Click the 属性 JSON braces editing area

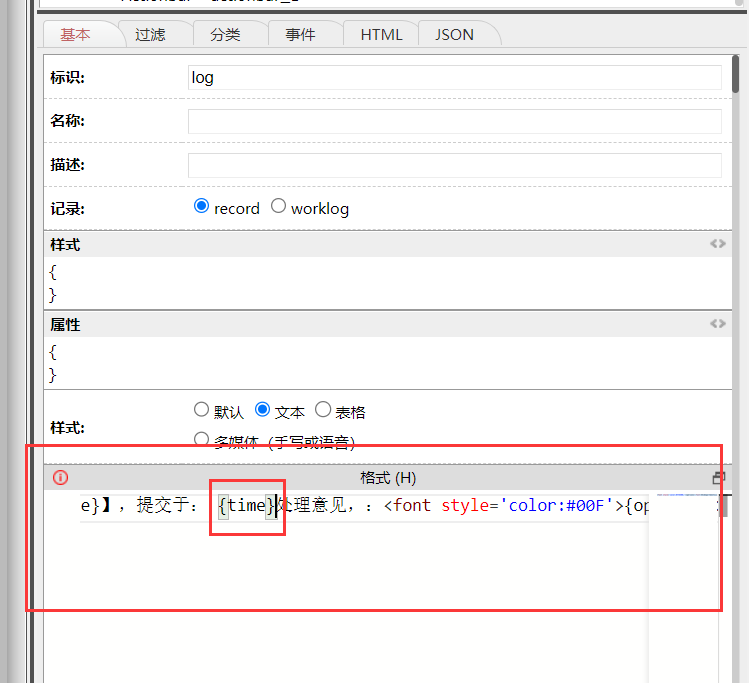click(387, 363)
